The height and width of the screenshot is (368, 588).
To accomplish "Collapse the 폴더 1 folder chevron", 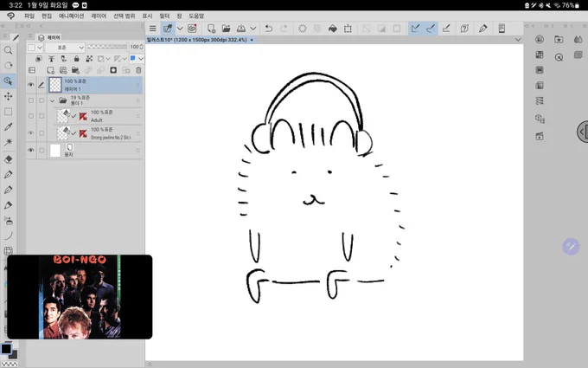I will (52, 100).
